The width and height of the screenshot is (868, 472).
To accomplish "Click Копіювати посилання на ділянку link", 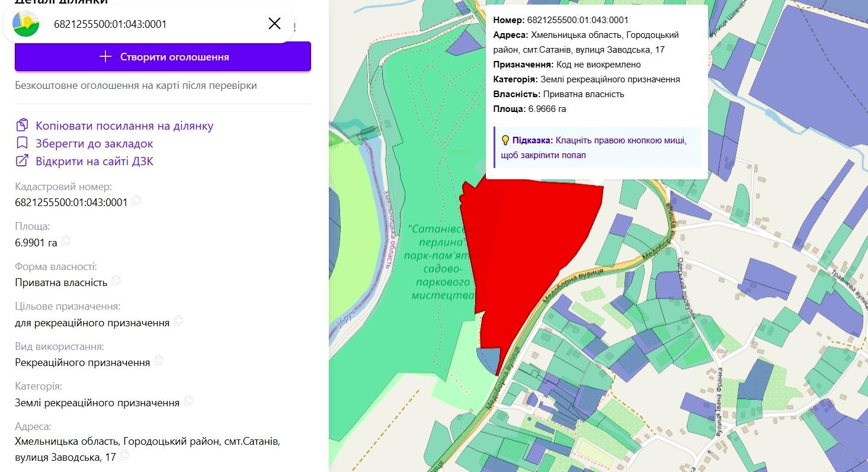I will click(x=124, y=126).
